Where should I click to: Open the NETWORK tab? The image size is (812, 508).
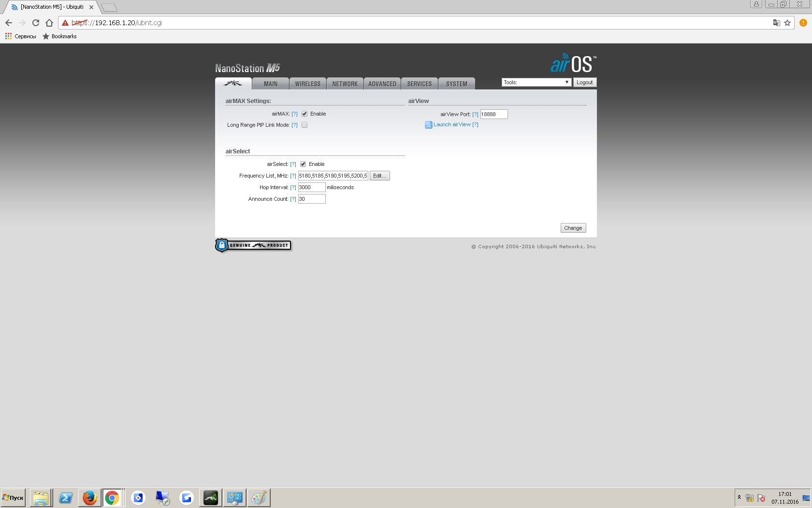pyautogui.click(x=345, y=84)
